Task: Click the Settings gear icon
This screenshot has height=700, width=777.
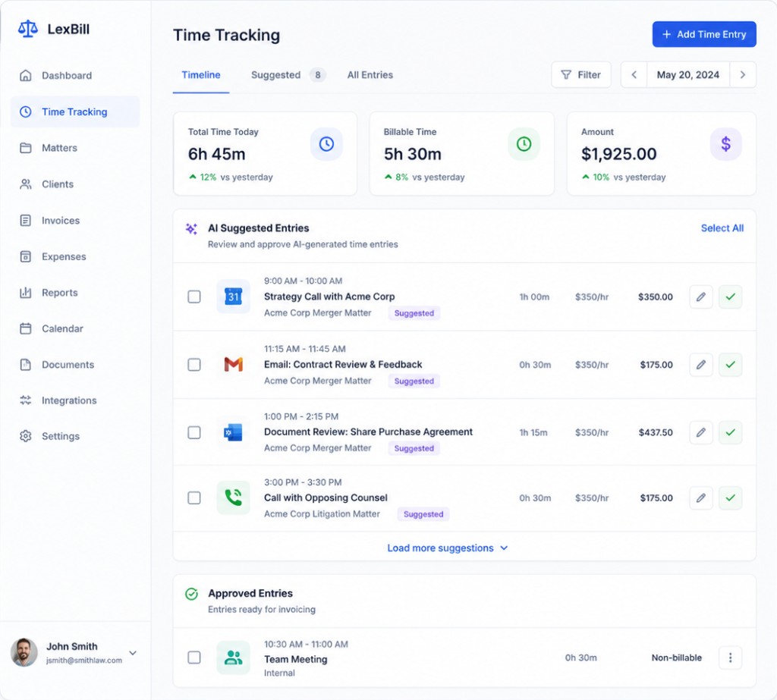Action: 25,436
